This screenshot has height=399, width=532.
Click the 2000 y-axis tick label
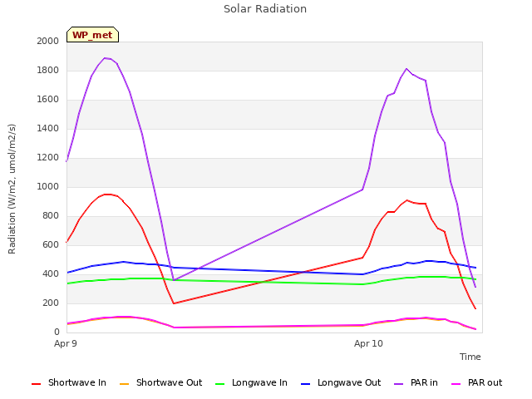48,41
